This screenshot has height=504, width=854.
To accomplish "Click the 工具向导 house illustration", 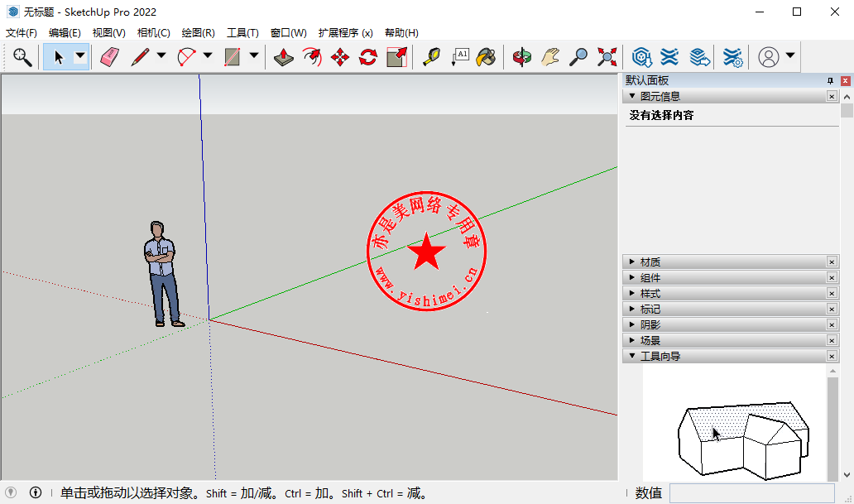I will (x=743, y=441).
